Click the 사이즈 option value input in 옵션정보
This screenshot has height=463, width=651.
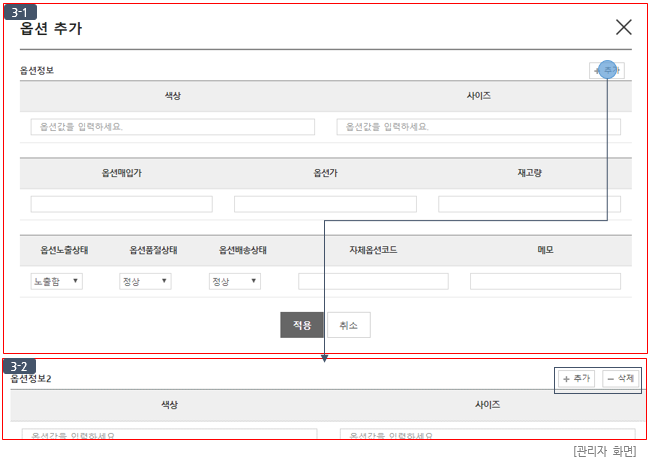tap(478, 127)
